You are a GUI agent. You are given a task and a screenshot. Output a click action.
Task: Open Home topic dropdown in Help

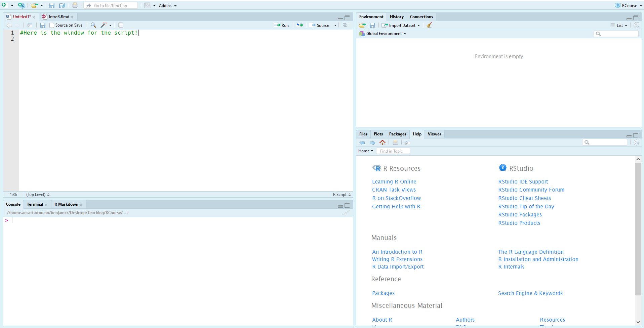(366, 151)
